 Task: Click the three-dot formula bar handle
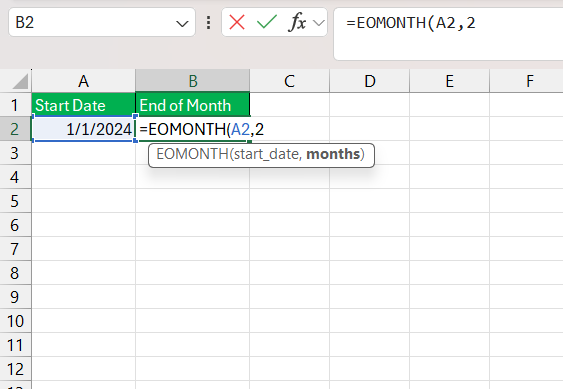click(x=209, y=22)
